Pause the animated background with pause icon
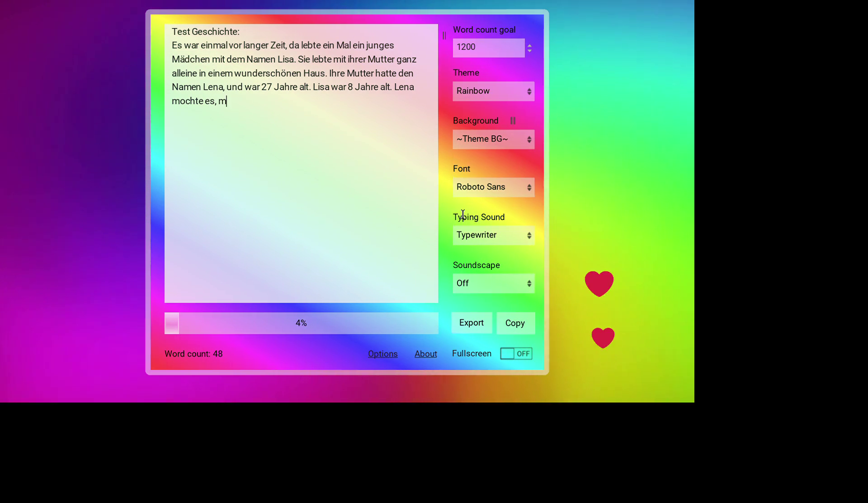This screenshot has width=868, height=503. pyautogui.click(x=513, y=121)
